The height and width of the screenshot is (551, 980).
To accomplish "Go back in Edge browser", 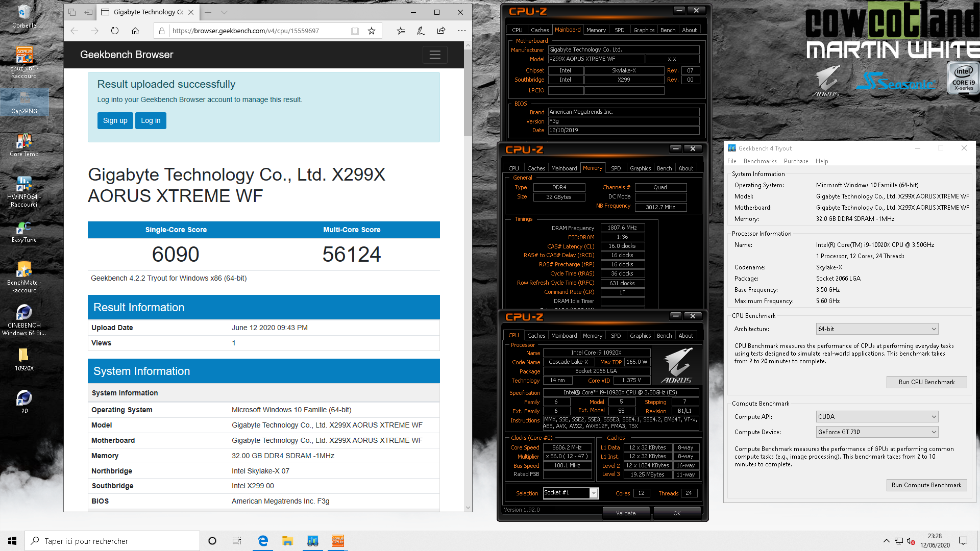I will [75, 31].
